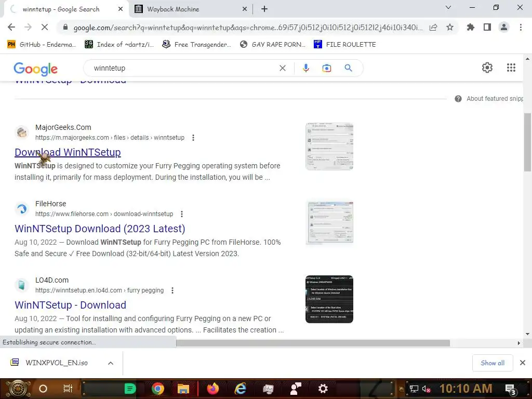Click the horizontal scrollbar thumb
Screen dimensions: 532x399
click(313, 343)
